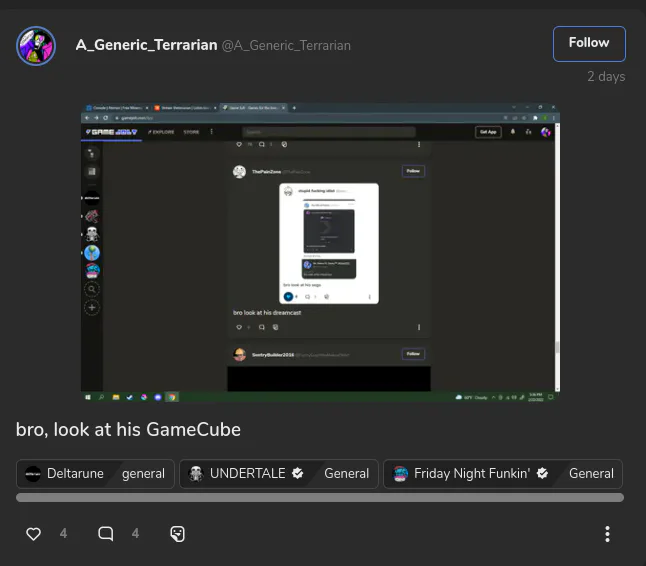Open the '2 days' post timestamp

pos(606,77)
